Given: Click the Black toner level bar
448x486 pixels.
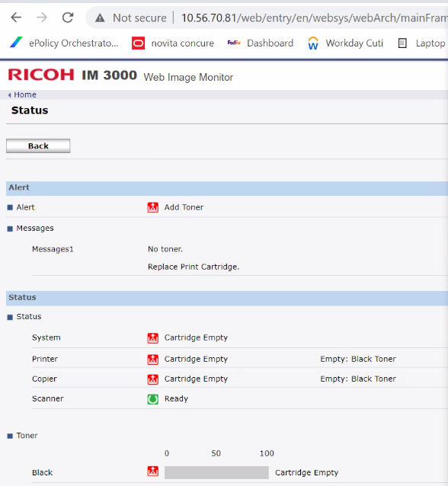Looking at the screenshot, I should pyautogui.click(x=216, y=472).
